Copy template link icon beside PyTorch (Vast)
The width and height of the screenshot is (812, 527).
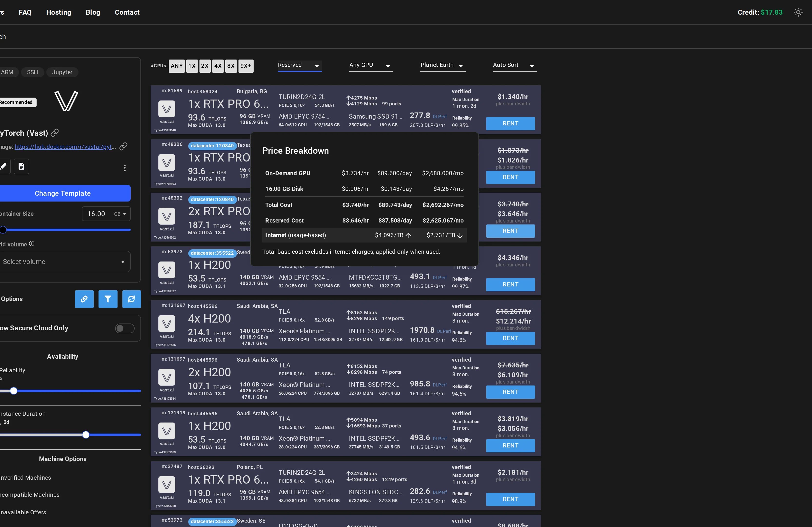[x=55, y=133]
